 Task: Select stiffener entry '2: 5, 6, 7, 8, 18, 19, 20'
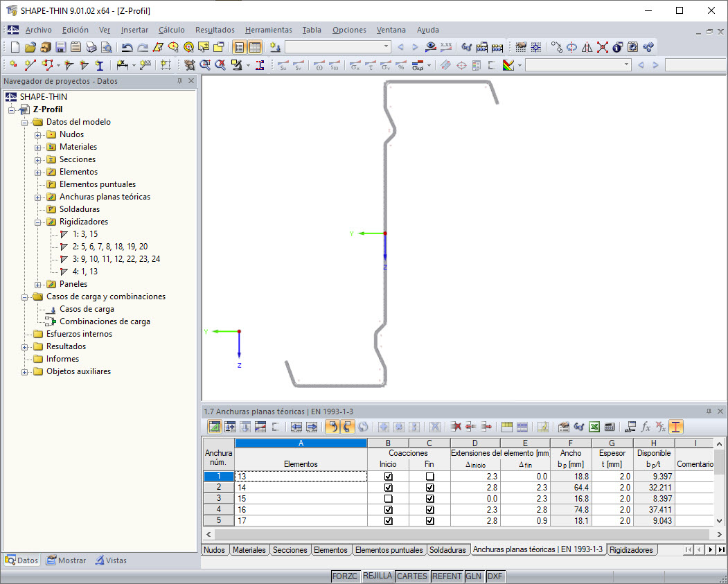[x=111, y=247]
